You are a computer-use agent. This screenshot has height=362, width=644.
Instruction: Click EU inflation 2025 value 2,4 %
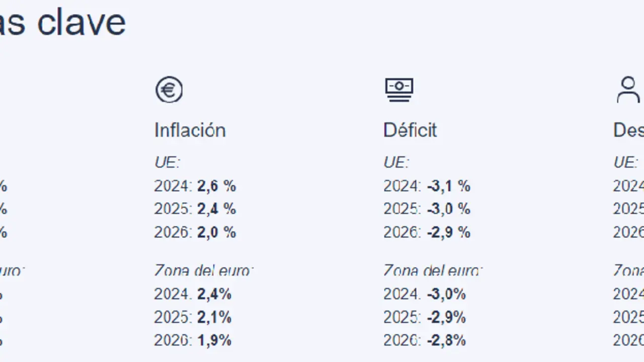pyautogui.click(x=216, y=209)
